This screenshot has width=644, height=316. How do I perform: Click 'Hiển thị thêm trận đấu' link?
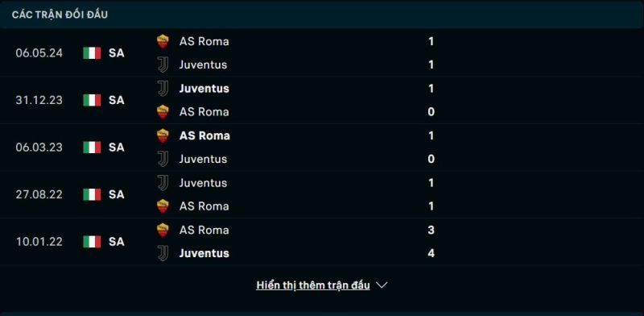coord(313,285)
